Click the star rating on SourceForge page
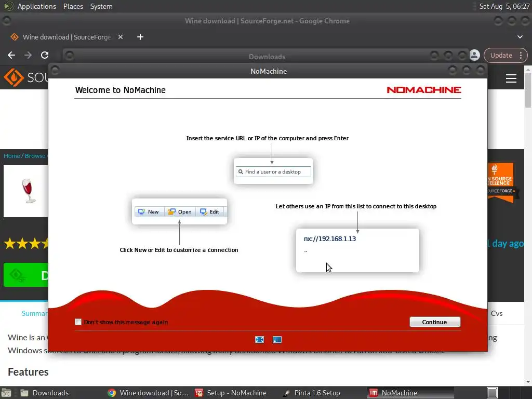Screen dimensions: 532x399 point(26,244)
